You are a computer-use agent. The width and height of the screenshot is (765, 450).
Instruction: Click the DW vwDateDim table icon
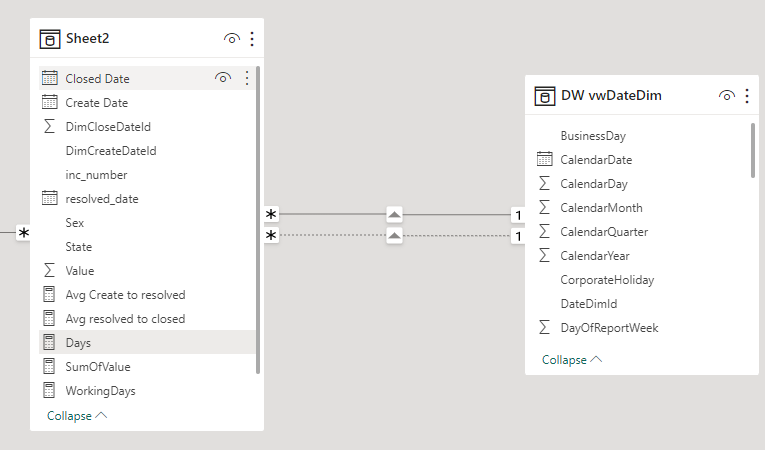(544, 96)
